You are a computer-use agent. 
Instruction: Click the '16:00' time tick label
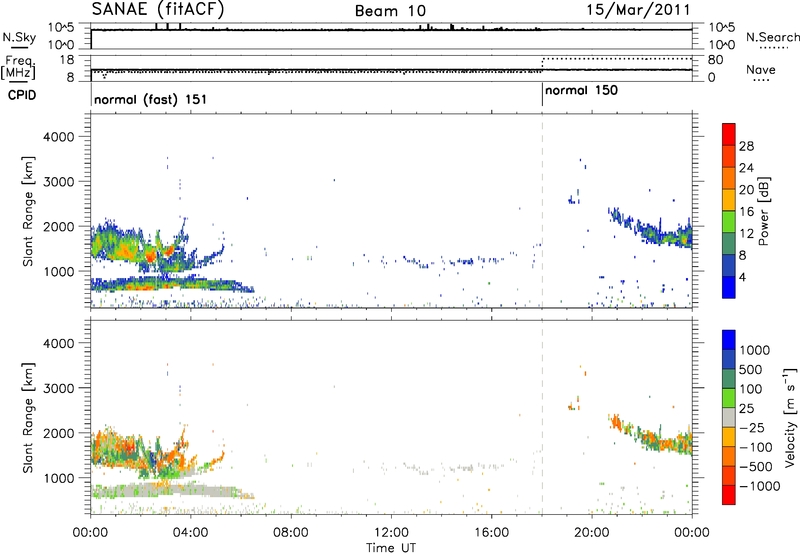click(x=491, y=533)
